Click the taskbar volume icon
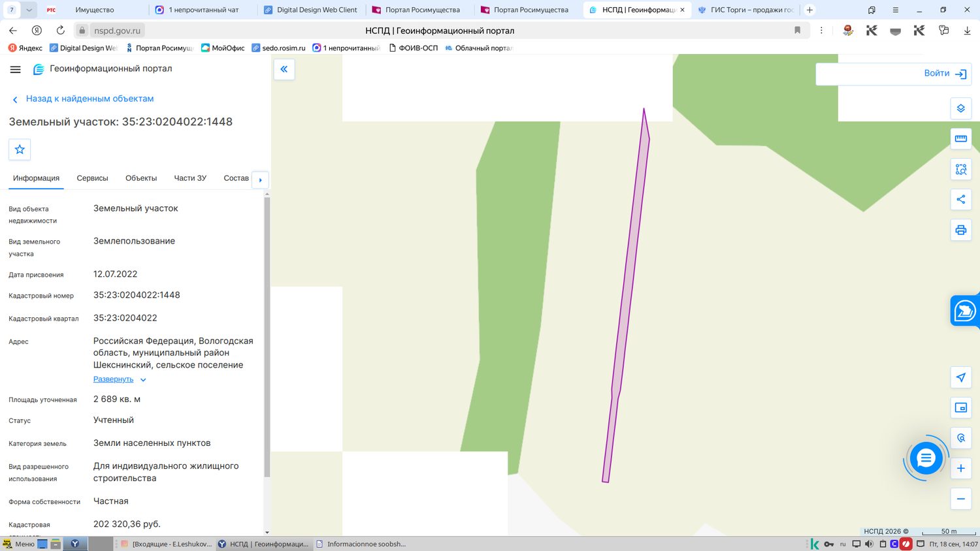 (x=869, y=544)
